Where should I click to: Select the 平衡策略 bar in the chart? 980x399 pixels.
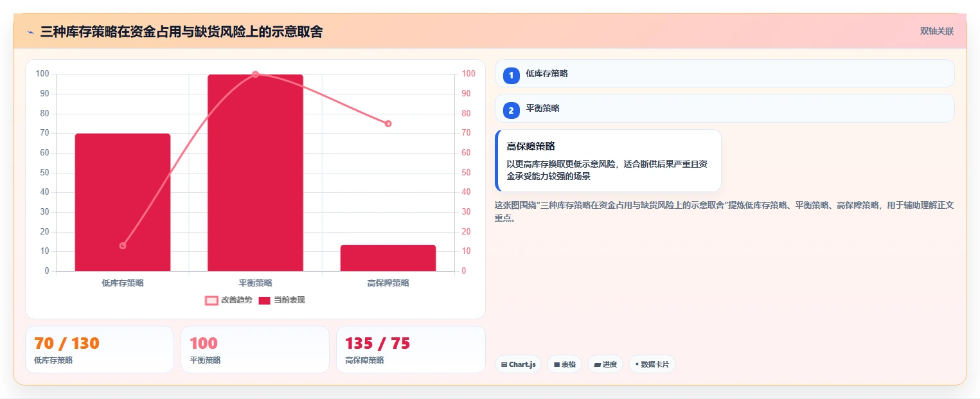[x=255, y=173]
